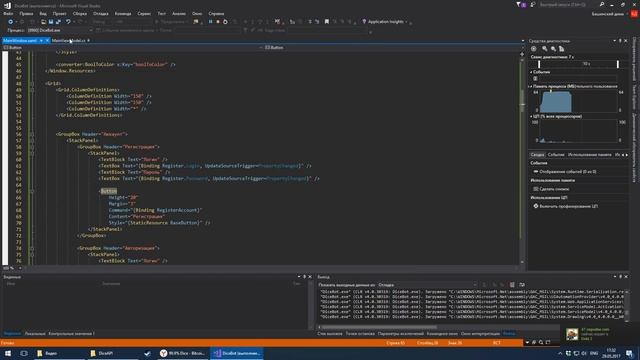The height and width of the screenshot is (360, 640).
Task: Open the Файл menu
Action: pos(8,13)
